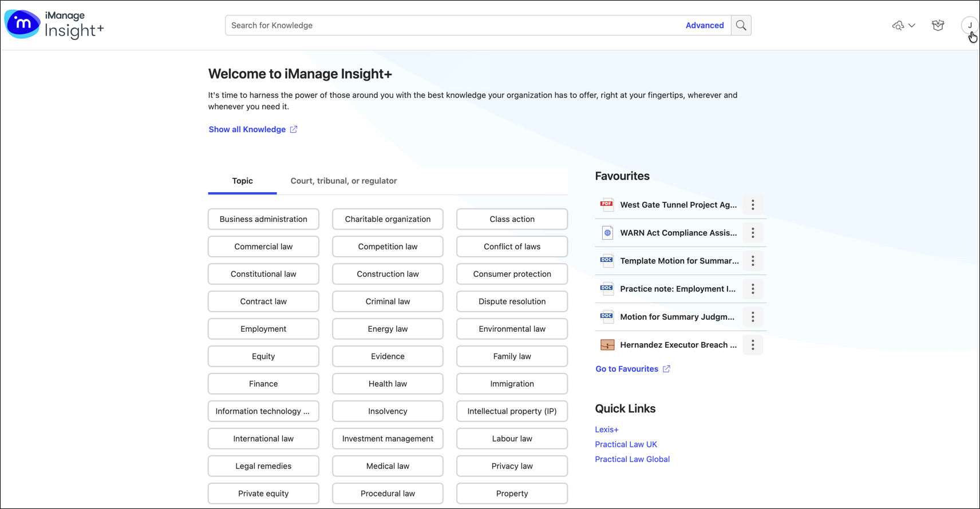Image resolution: width=980 pixels, height=509 pixels.
Task: Open Practical Law Global quick link
Action: tap(632, 459)
